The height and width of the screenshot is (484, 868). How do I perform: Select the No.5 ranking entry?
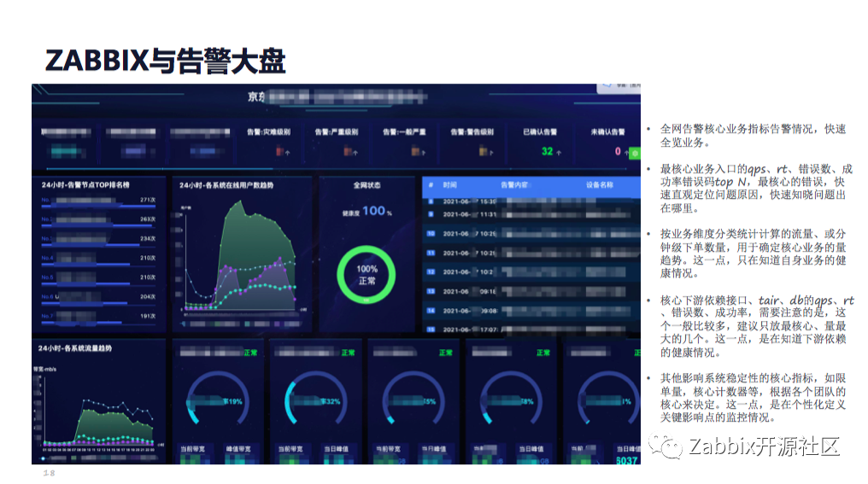coord(98,279)
